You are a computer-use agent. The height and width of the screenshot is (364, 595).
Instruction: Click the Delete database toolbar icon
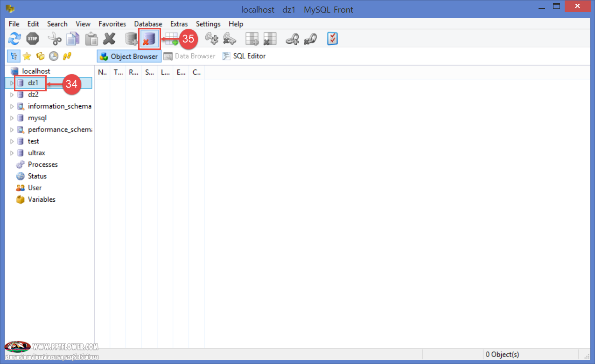click(x=149, y=39)
